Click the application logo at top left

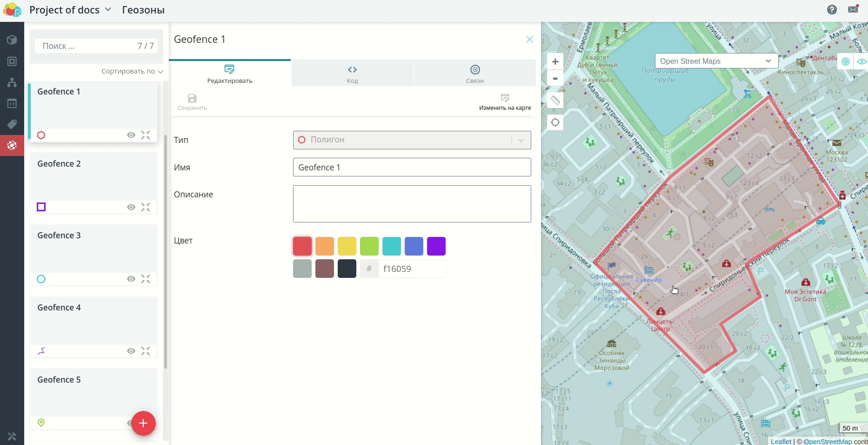click(x=12, y=10)
